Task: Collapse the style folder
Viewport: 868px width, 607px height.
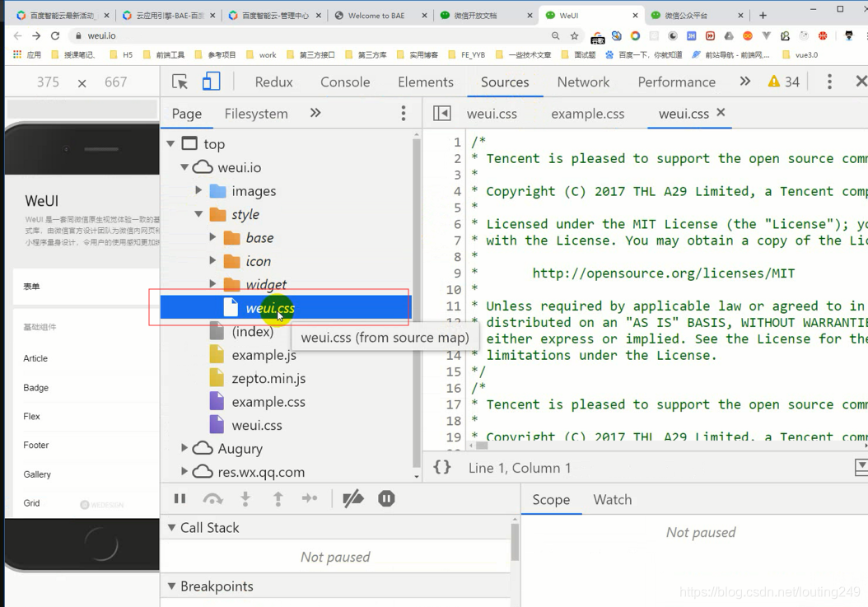Action: 198,214
